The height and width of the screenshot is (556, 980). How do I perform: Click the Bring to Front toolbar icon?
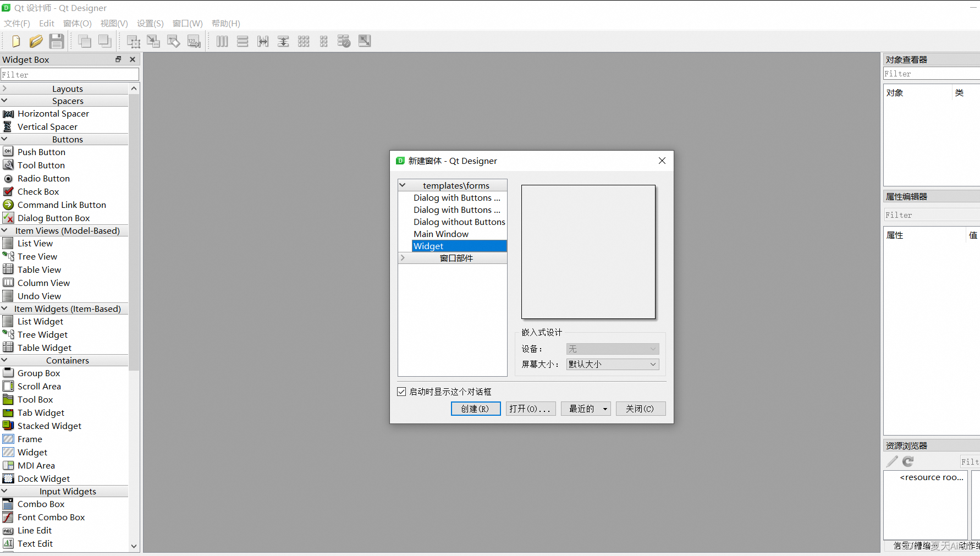(x=104, y=41)
